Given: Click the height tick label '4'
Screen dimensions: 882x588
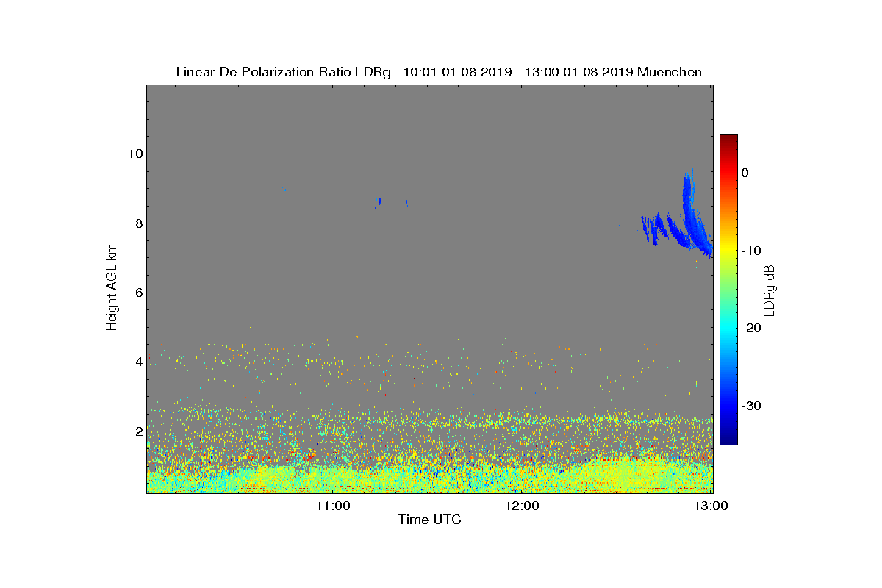Looking at the screenshot, I should pos(139,362).
